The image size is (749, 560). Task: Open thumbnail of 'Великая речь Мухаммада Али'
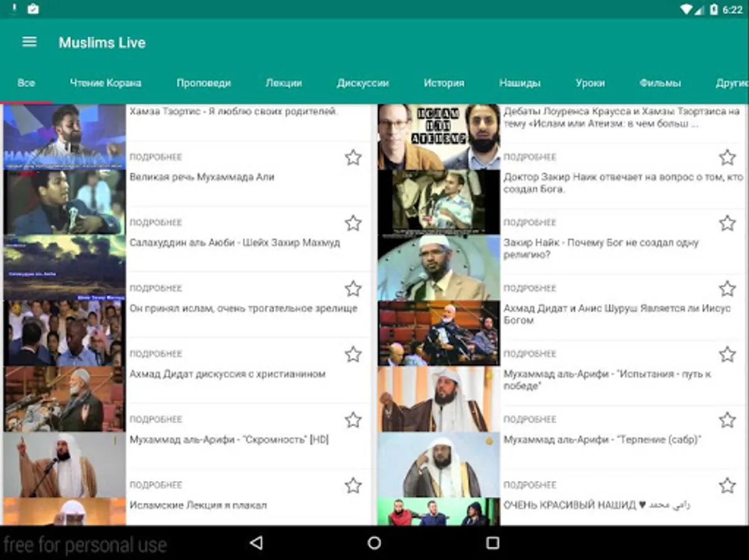[x=65, y=202]
